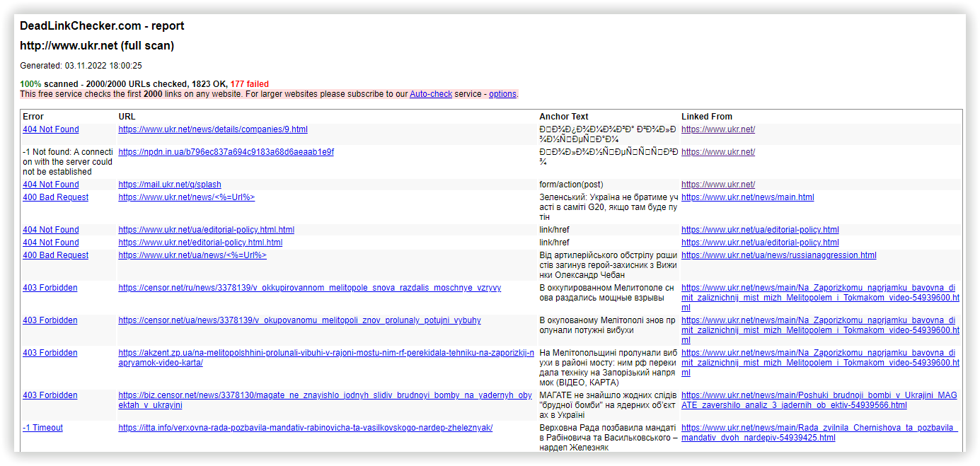
Task: Visit the biz.censor.net/news/3378130 URL
Action: pyautogui.click(x=325, y=400)
